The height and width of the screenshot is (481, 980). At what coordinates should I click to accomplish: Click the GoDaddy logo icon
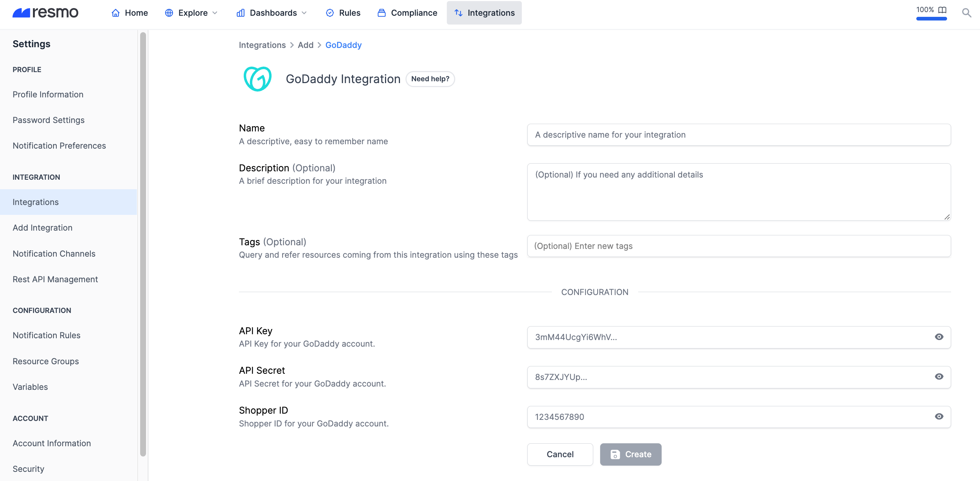[x=258, y=79]
